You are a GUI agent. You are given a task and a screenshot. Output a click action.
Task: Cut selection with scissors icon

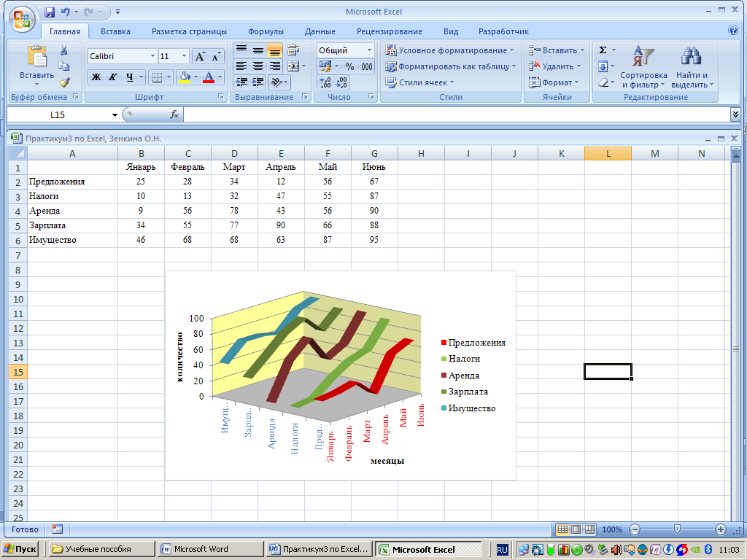(64, 50)
